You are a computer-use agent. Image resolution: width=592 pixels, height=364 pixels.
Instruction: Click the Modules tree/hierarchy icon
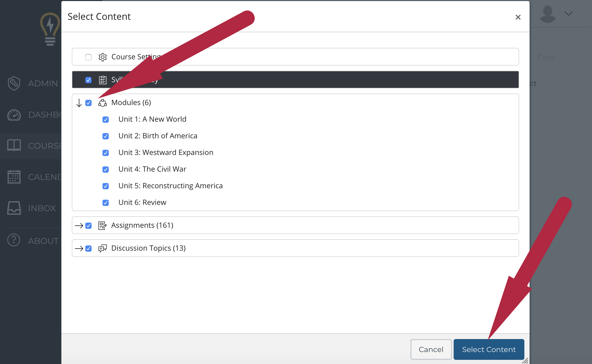tap(102, 102)
